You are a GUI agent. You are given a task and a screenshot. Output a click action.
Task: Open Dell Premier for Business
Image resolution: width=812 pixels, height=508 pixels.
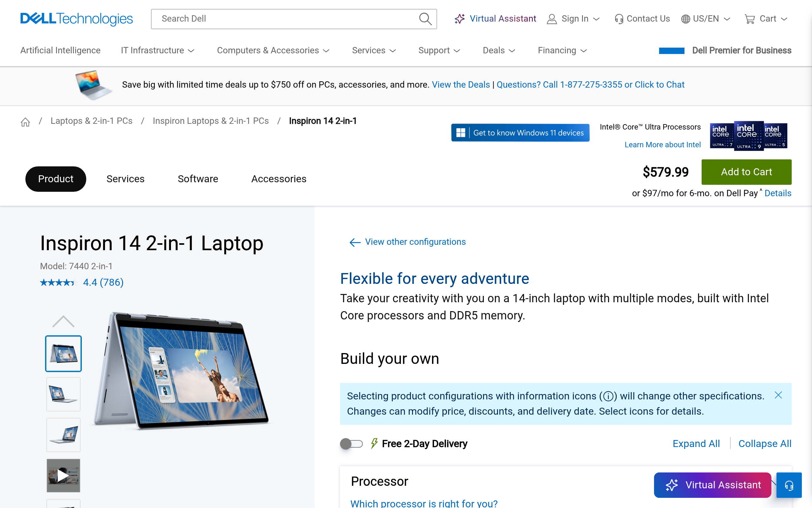742,50
